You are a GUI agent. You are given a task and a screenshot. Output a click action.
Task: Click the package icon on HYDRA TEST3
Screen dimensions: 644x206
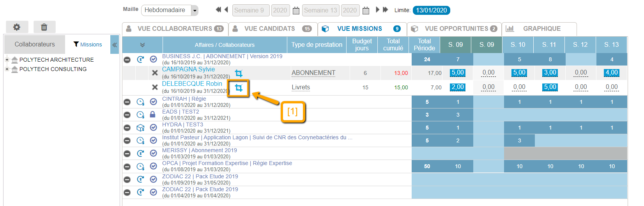(140, 128)
